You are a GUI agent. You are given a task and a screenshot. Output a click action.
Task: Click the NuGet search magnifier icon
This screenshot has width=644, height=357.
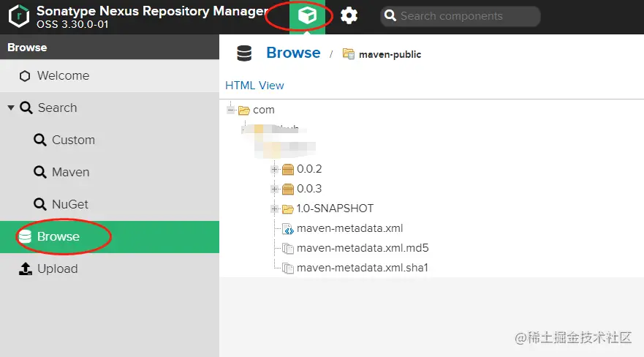click(x=40, y=204)
